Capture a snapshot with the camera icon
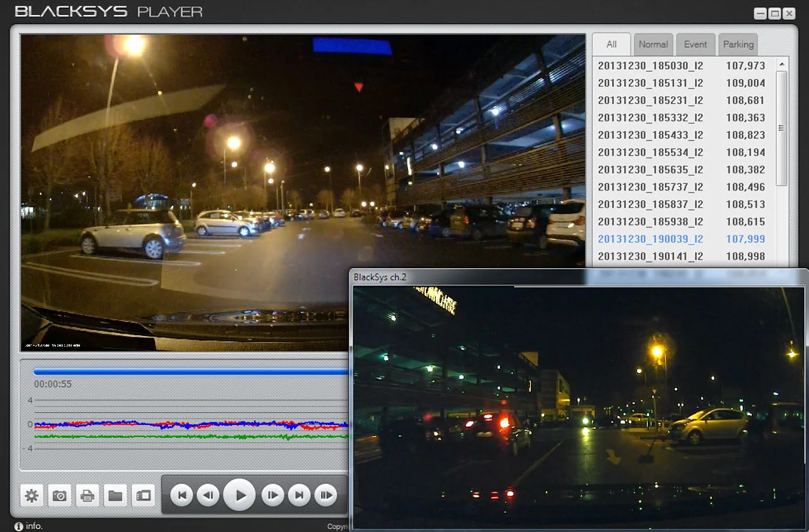 point(59,496)
